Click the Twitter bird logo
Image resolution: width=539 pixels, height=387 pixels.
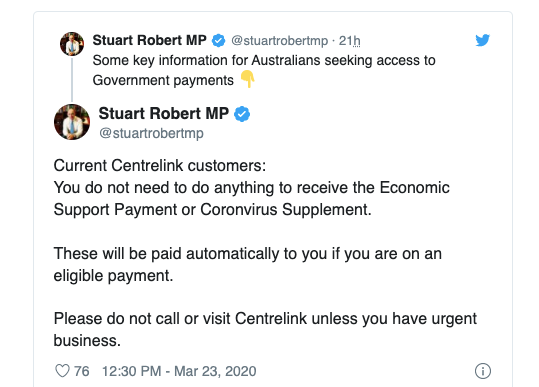point(483,40)
